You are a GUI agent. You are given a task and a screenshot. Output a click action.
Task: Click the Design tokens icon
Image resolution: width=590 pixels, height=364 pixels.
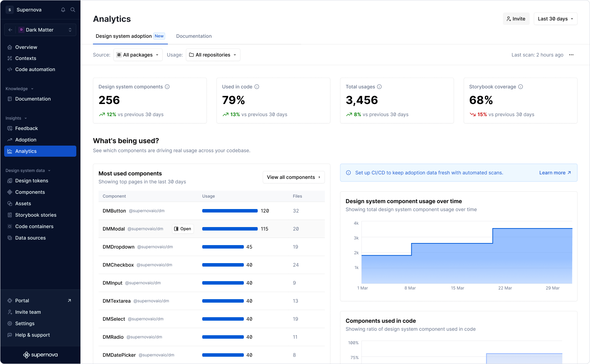[10, 181]
